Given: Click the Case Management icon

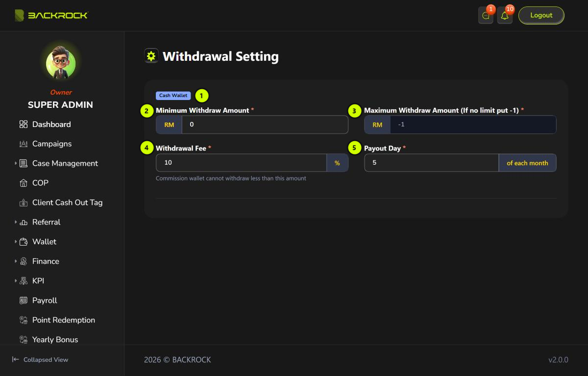Looking at the screenshot, I should tap(24, 164).
